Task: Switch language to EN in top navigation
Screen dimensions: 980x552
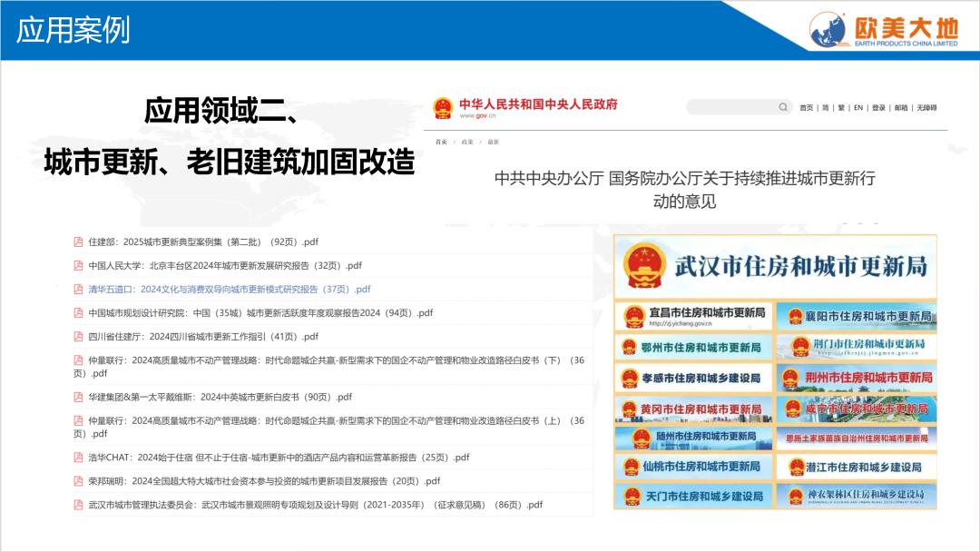Action: click(x=858, y=108)
